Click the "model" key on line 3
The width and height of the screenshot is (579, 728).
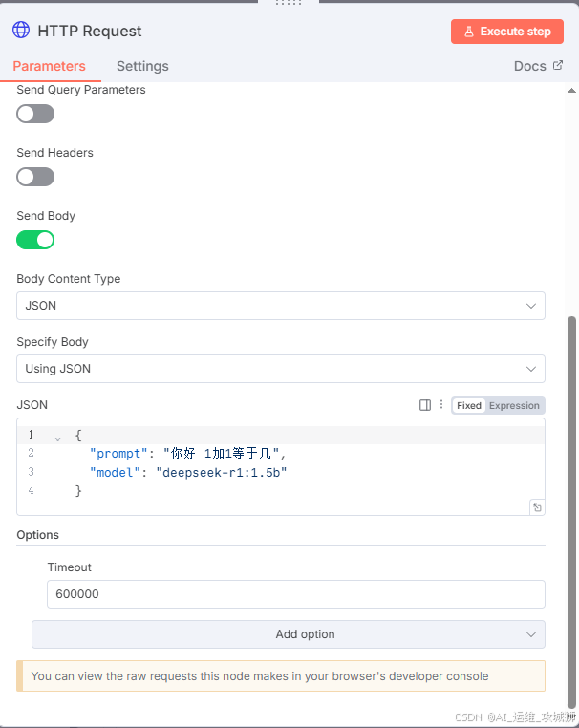pyautogui.click(x=115, y=473)
